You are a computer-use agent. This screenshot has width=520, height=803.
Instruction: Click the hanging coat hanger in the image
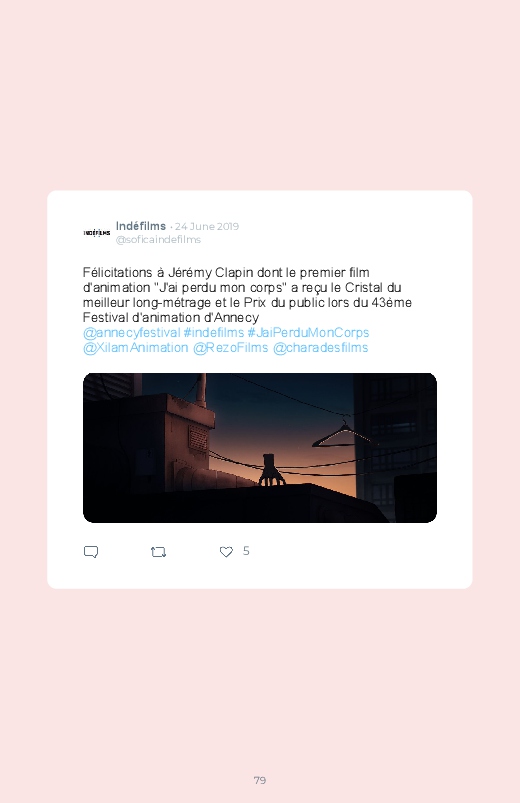342,433
